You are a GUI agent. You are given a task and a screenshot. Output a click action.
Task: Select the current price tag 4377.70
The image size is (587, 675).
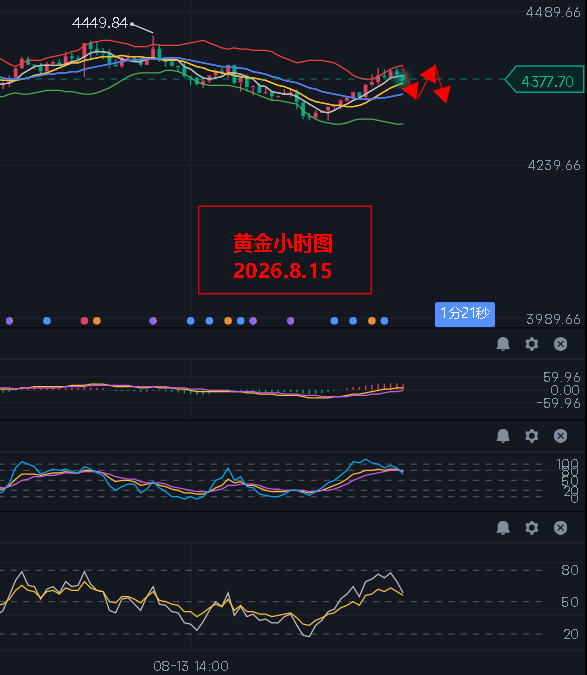click(x=545, y=80)
